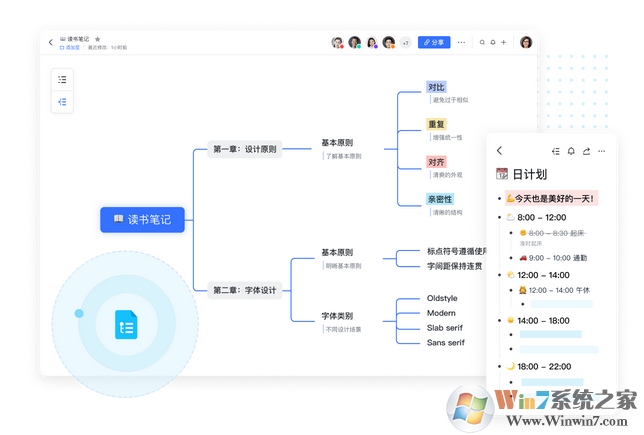Screen dimensions: 644x435
Task: Click the back arrow beside 读书笔记 title
Action: [51, 42]
